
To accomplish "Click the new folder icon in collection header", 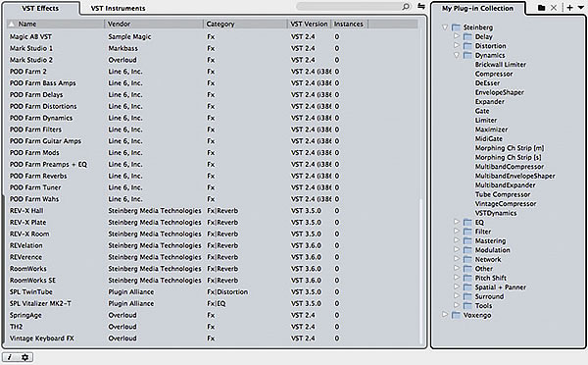I will (541, 8).
